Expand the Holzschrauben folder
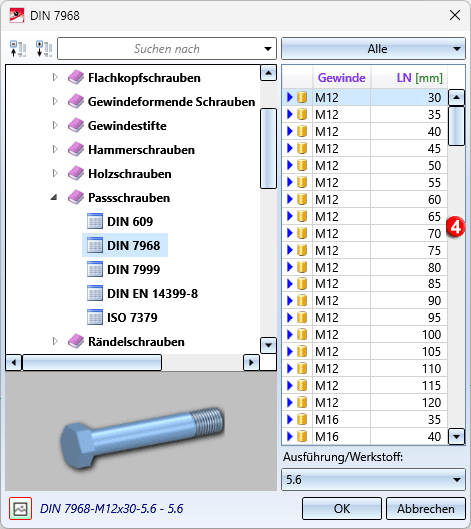 point(55,173)
